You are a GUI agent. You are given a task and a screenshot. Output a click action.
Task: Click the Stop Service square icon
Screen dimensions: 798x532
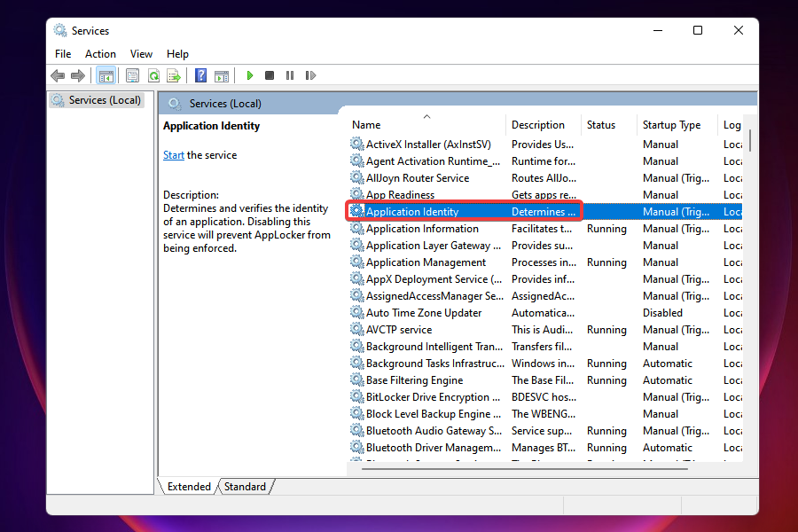tap(270, 75)
